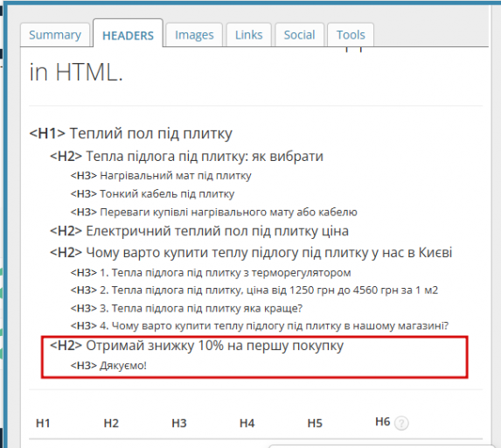Open the Images tab
The image size is (501, 448).
coord(194,35)
